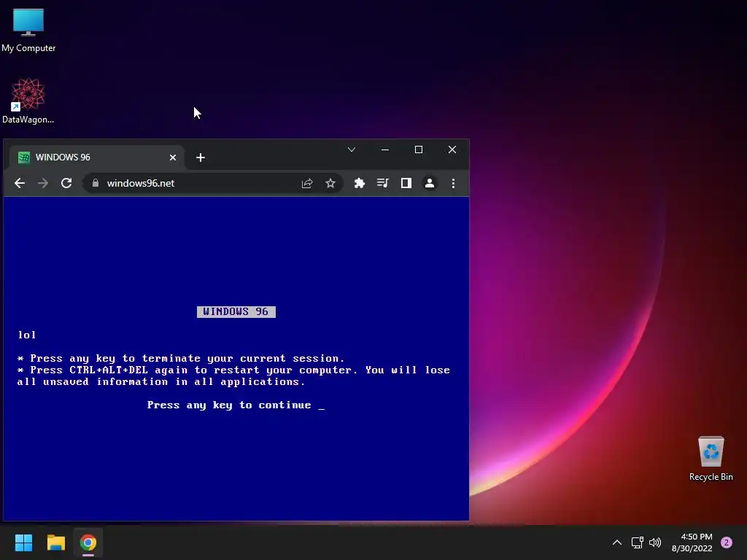Click the 'Press CTRL+ALT+DEL again' line
This screenshot has width=747, height=560.
[233, 376]
